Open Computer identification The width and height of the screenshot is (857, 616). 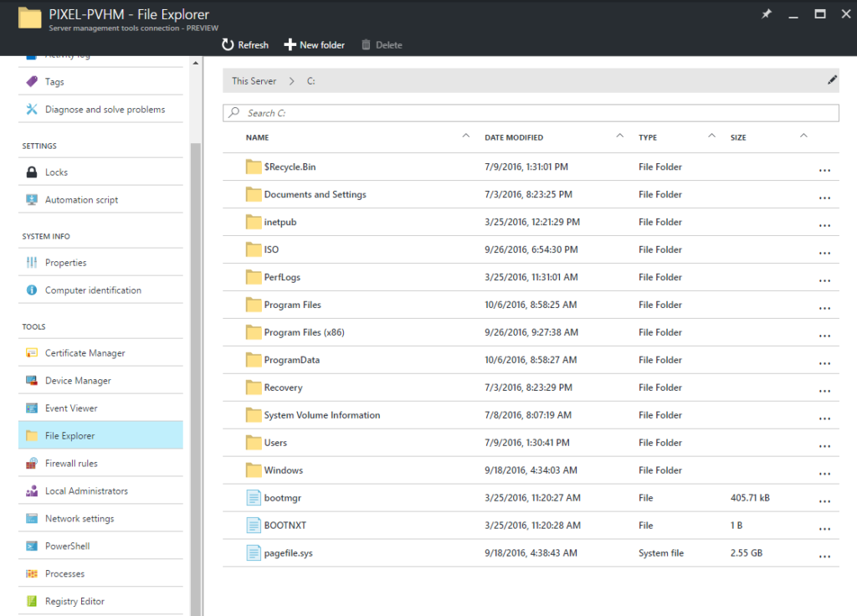(100, 290)
